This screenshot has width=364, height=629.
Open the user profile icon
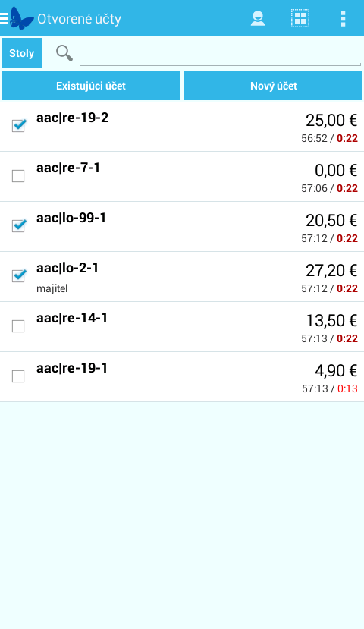[x=258, y=18]
